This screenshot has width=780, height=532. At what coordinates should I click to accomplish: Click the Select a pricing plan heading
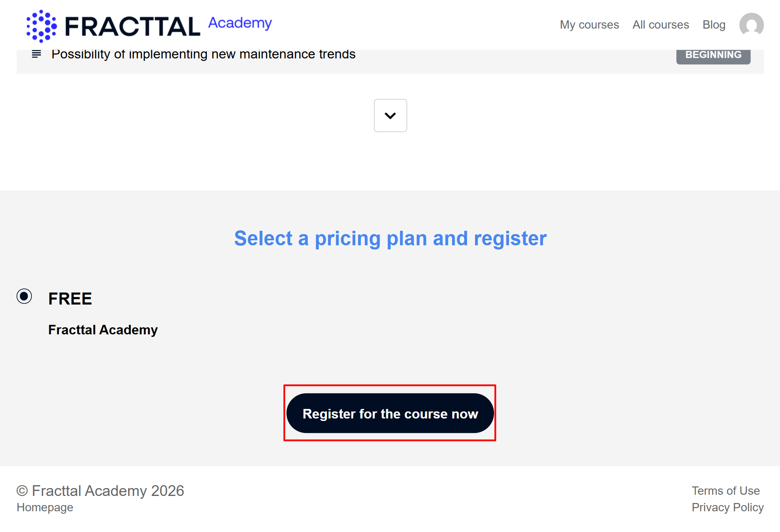coord(390,239)
